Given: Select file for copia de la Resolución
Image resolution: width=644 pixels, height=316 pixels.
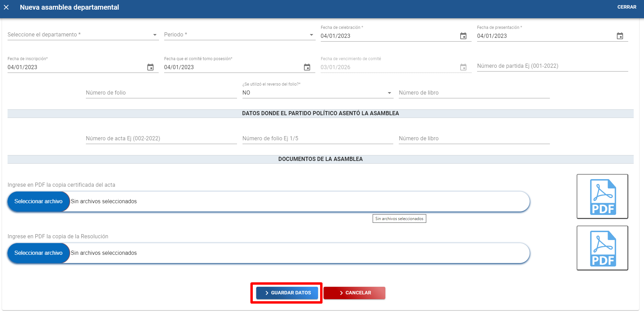Looking at the screenshot, I should pyautogui.click(x=38, y=253).
